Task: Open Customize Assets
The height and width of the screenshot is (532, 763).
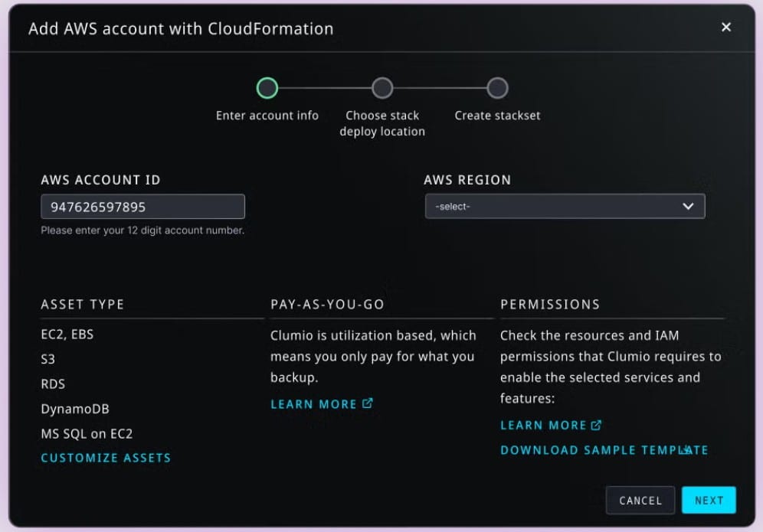Action: tap(106, 458)
